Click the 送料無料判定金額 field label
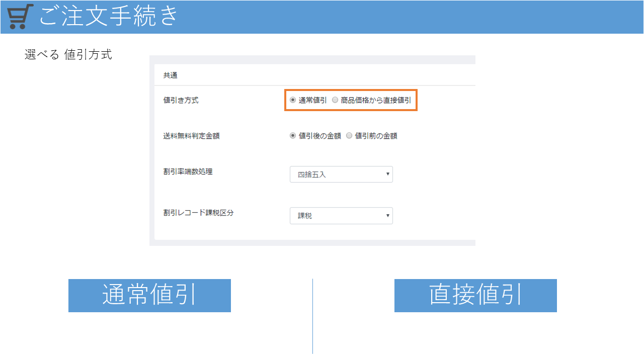 [191, 136]
